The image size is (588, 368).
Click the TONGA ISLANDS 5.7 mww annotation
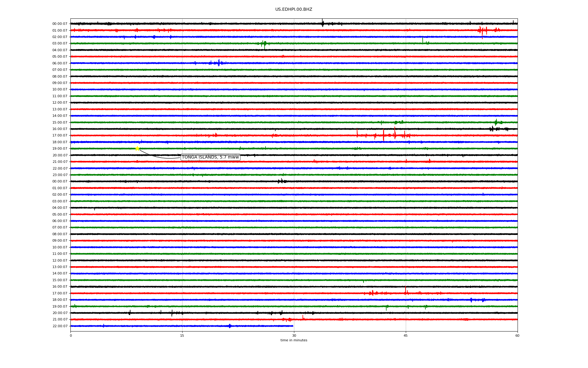pos(210,157)
